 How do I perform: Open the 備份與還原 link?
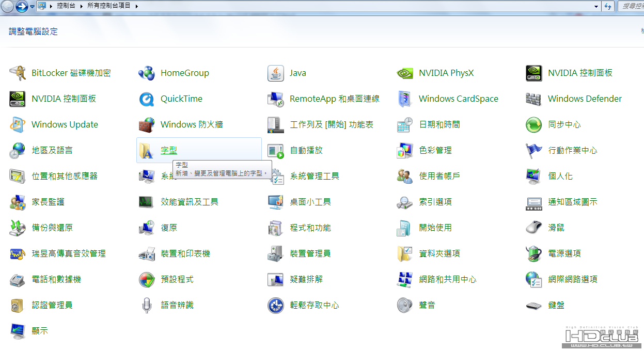tap(52, 228)
